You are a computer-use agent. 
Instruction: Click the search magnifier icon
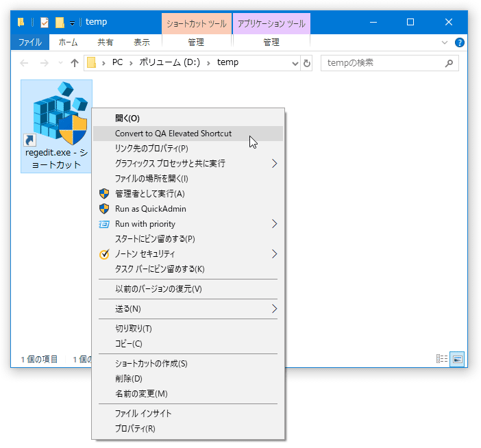point(449,63)
